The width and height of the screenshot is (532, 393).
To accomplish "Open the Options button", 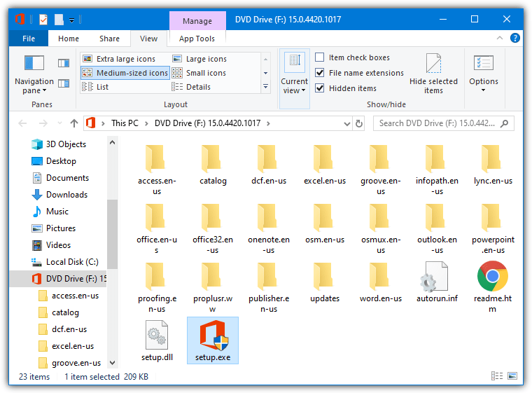I will pyautogui.click(x=484, y=74).
